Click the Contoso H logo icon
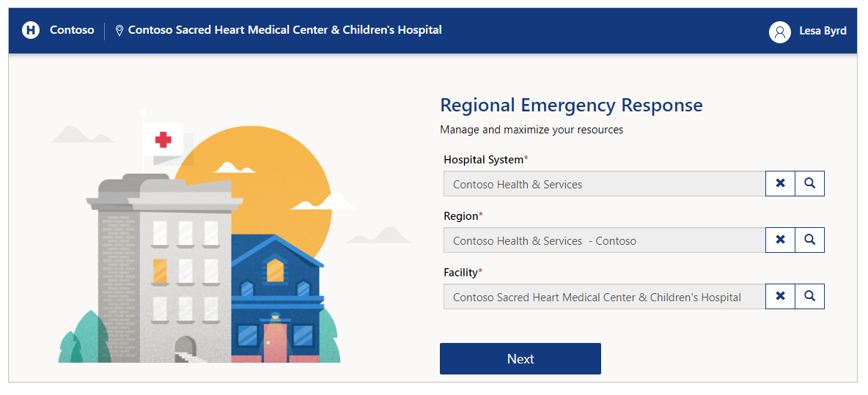The image size is (868, 395). point(31,30)
